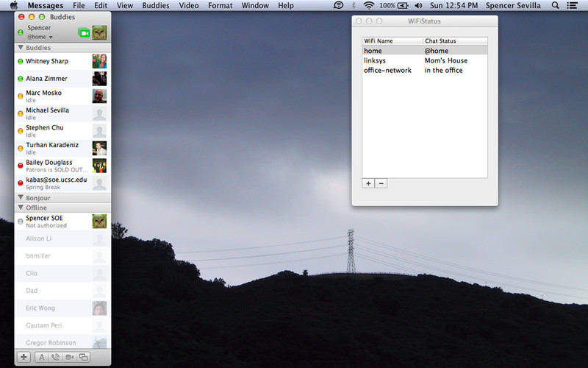The width and height of the screenshot is (588, 368).
Task: Open the Wi-Fi menu bar icon
Action: pos(369,5)
